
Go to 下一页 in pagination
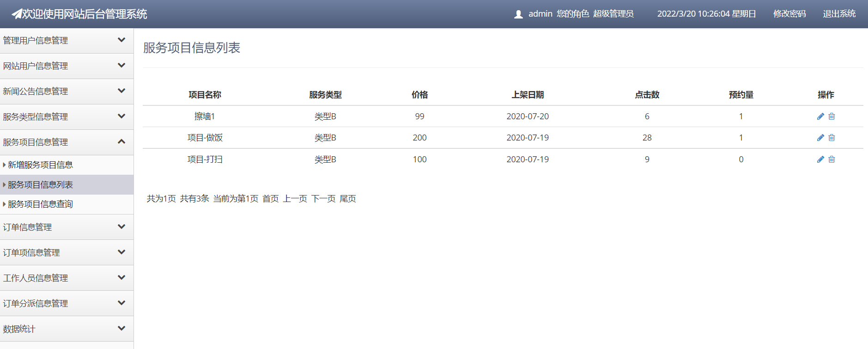323,199
